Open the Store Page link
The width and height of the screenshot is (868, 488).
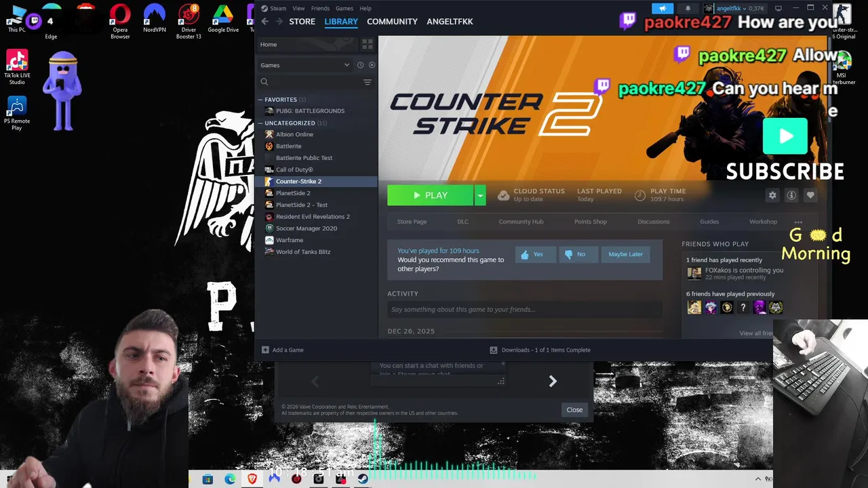(x=412, y=222)
